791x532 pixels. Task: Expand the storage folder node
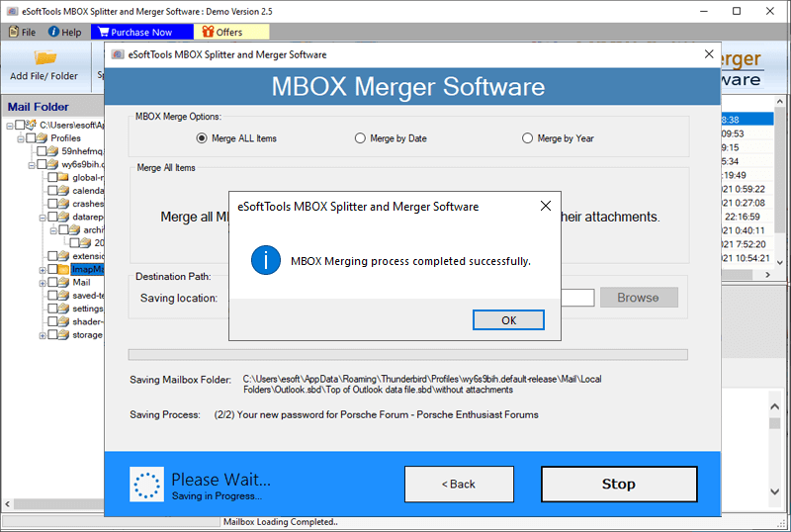tap(43, 335)
